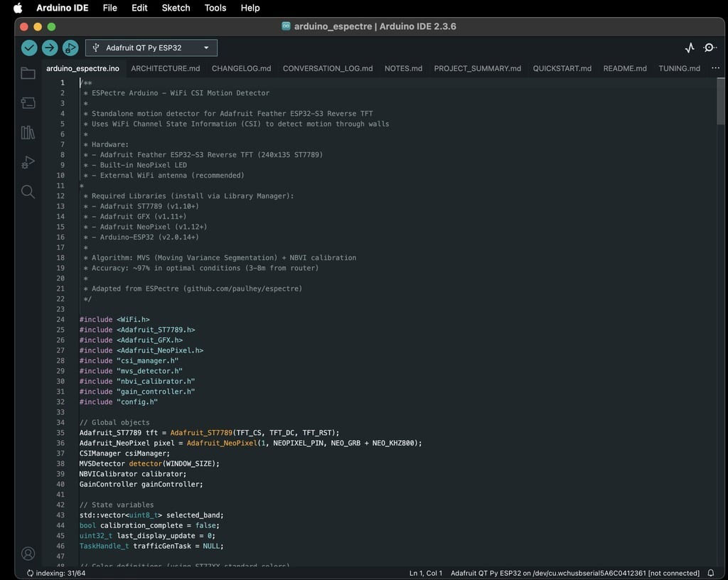Open the Apple menu
The image size is (728, 580).
(18, 8)
